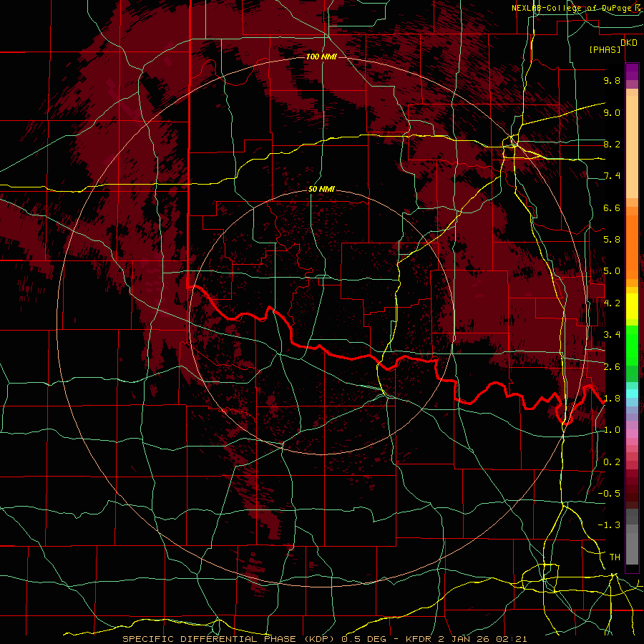The width and height of the screenshot is (644, 644).
Task: Click the "02:21" timestamp text
Action: pos(510,639)
